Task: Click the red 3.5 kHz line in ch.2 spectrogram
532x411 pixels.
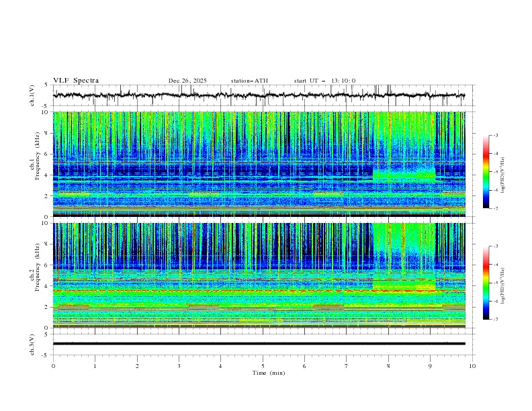Action: tap(259, 291)
